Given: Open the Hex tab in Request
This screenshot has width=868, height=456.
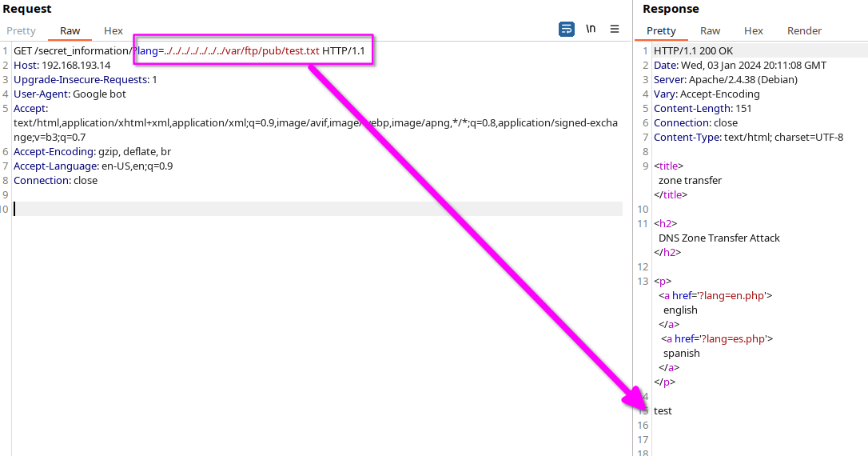Looking at the screenshot, I should pyautogui.click(x=113, y=31).
